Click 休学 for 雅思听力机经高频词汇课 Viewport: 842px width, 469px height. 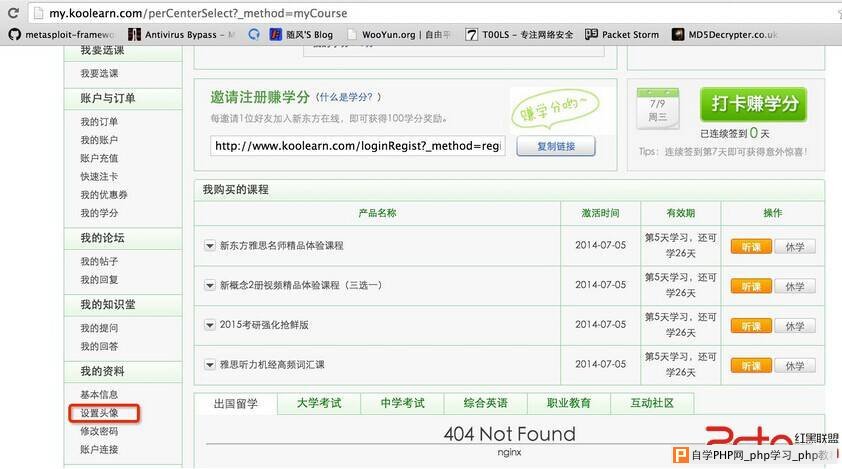coord(795,366)
